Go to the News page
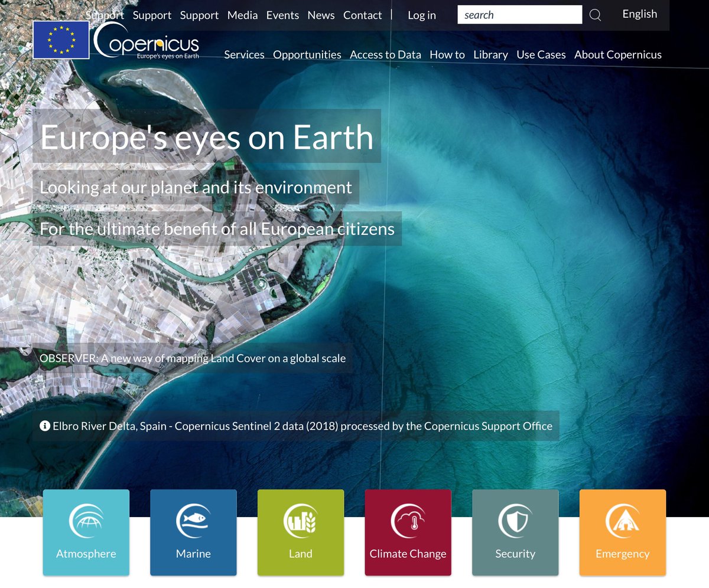Image resolution: width=709 pixels, height=588 pixels. click(321, 15)
